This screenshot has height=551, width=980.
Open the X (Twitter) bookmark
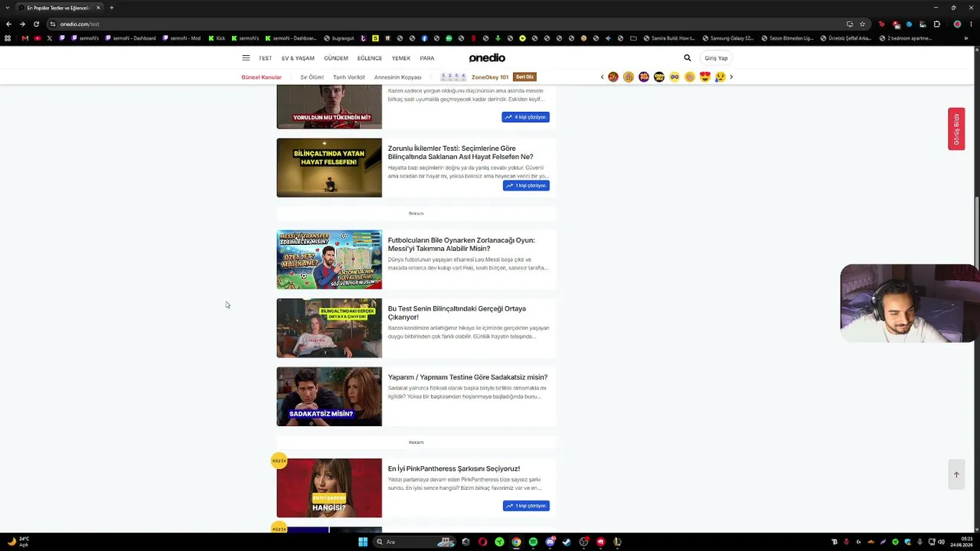pyautogui.click(x=49, y=38)
